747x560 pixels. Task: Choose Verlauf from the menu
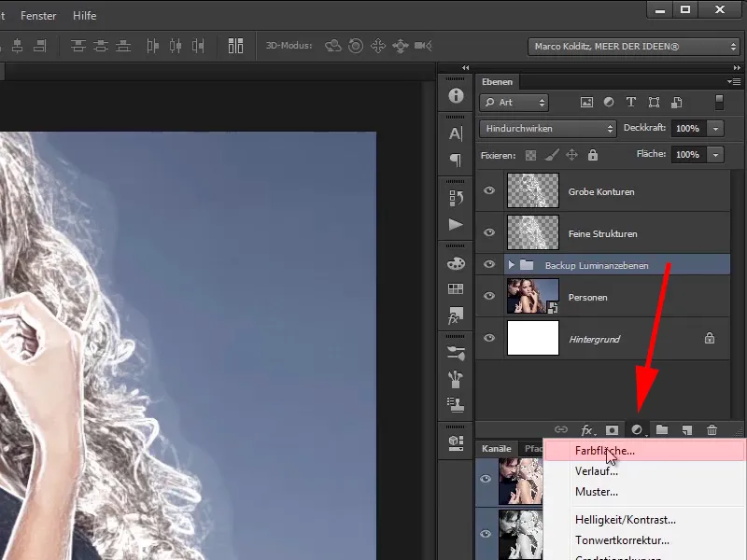tap(644, 471)
